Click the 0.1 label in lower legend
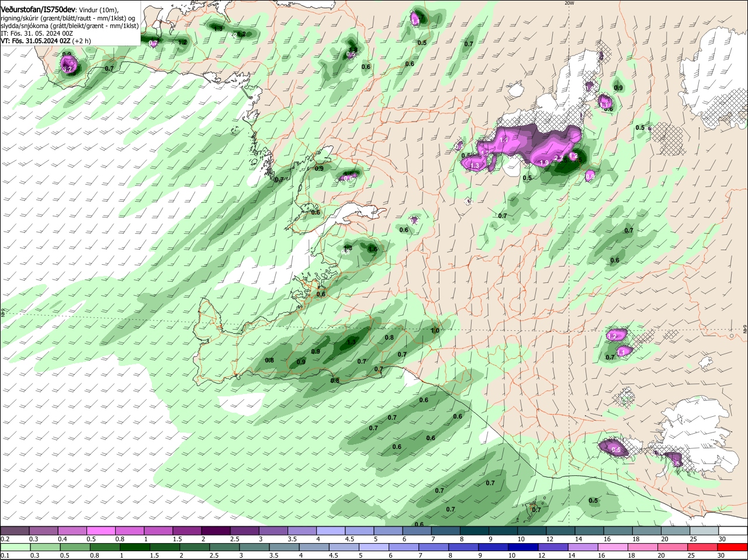The image size is (748, 560). tap(5, 555)
